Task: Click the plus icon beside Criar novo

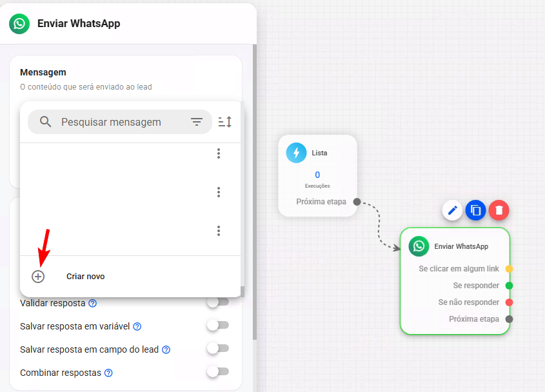Action: click(x=38, y=277)
